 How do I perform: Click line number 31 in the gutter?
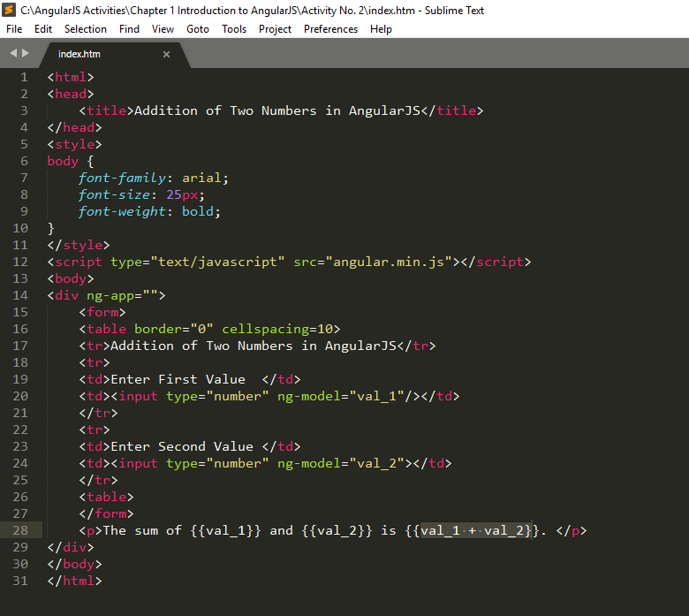[x=20, y=581]
